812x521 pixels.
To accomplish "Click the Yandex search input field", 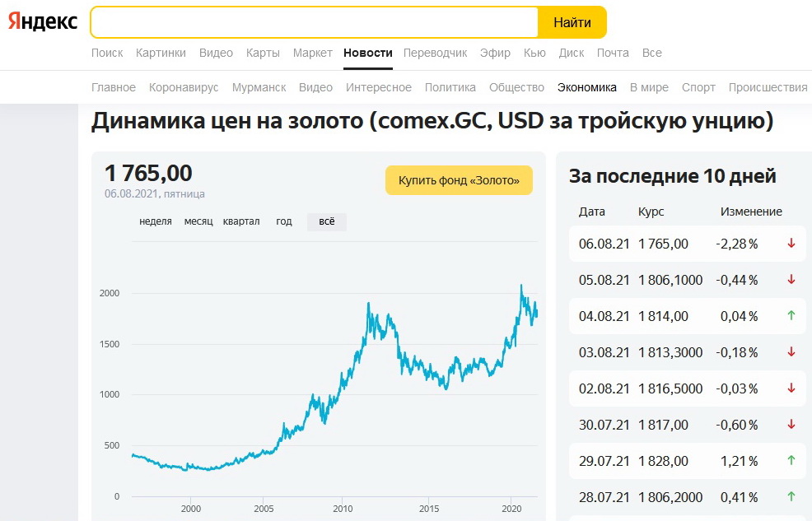I will tap(314, 22).
